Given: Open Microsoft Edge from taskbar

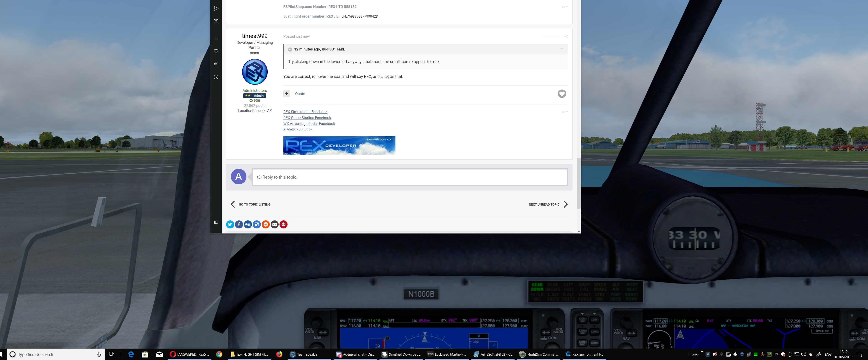Looking at the screenshot, I should (131, 354).
